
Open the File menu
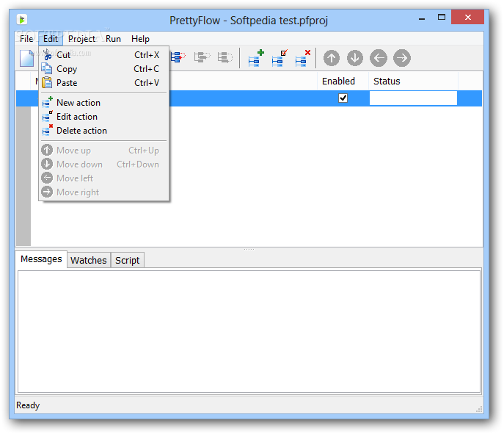[26, 39]
